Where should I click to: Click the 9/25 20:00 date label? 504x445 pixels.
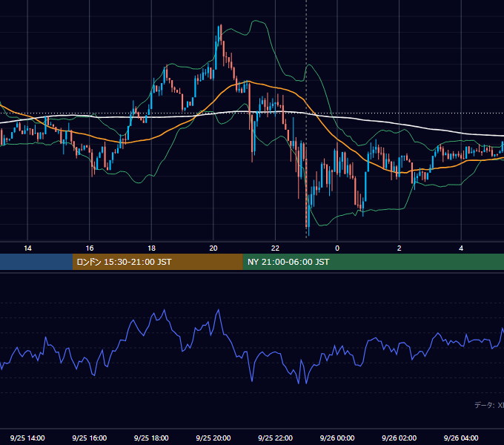pos(213,438)
